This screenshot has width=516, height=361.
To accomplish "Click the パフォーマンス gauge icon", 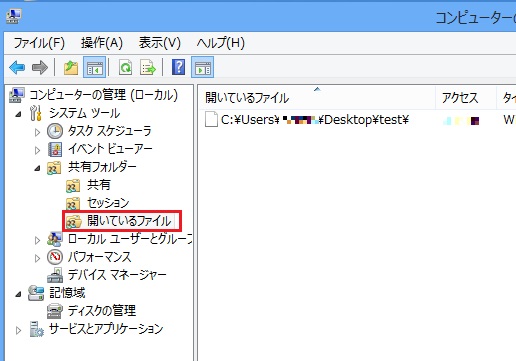I will coord(55,257).
